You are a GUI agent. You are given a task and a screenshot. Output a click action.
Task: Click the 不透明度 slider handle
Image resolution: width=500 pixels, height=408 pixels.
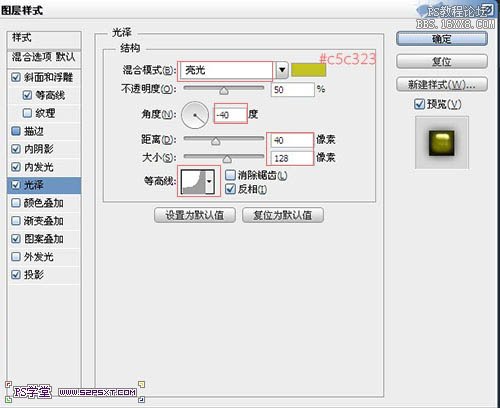[x=224, y=91]
